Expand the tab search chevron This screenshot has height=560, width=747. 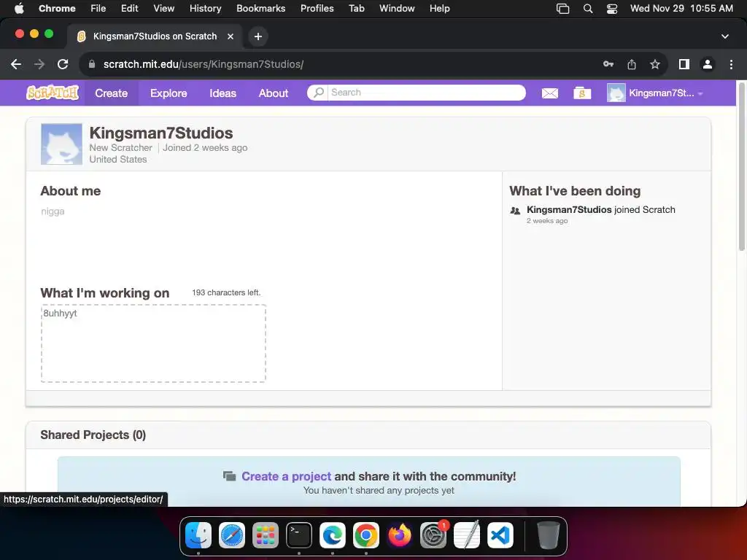click(724, 36)
